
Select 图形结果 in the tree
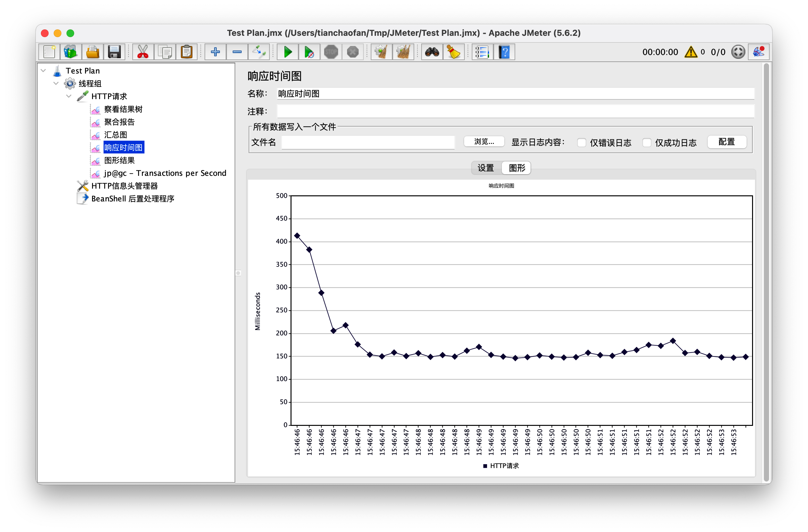tap(120, 160)
